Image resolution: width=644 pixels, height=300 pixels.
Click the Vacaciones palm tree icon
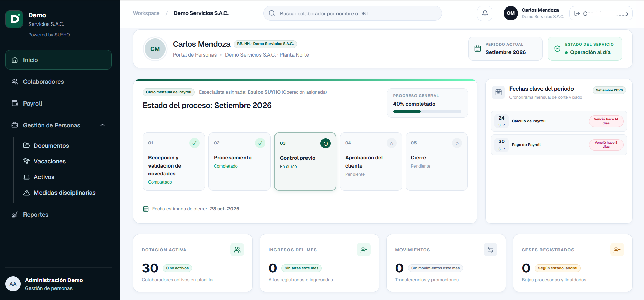(27, 161)
